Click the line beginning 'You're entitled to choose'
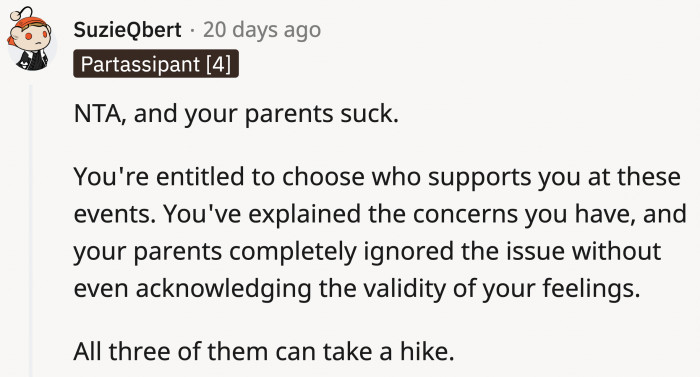 point(377,177)
